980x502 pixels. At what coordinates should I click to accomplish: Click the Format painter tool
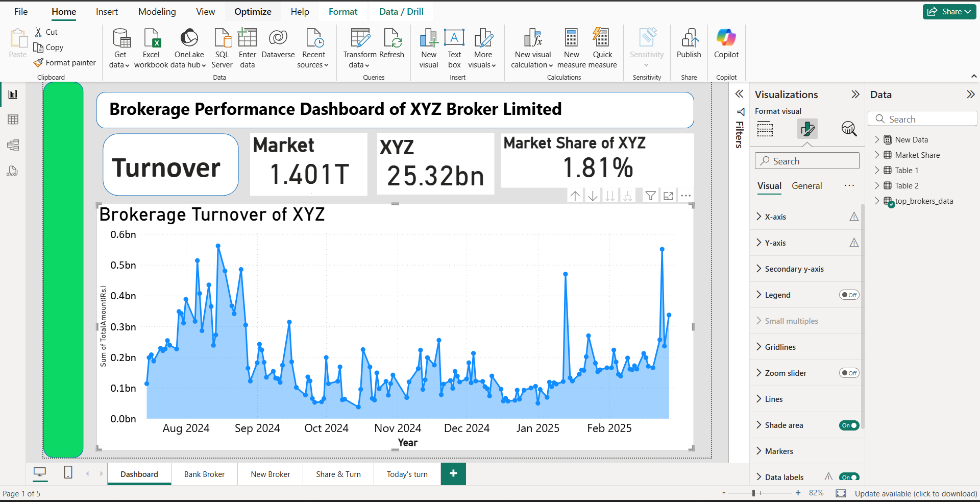click(65, 62)
